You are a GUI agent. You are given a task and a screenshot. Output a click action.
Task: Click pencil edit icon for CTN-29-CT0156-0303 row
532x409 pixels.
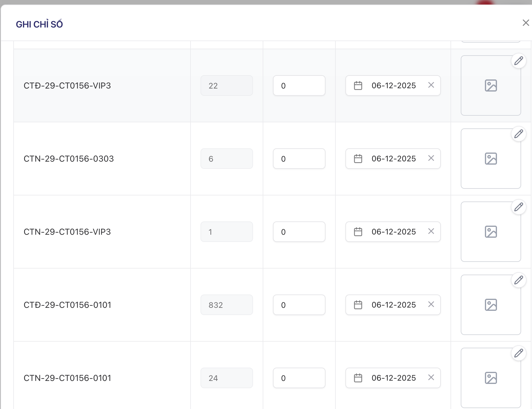tap(518, 134)
